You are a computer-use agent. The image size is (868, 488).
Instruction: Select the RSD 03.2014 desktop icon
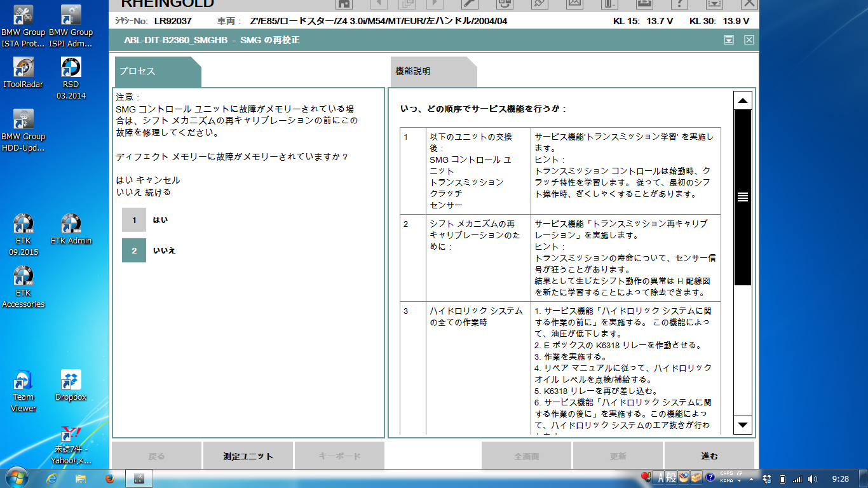pos(71,78)
